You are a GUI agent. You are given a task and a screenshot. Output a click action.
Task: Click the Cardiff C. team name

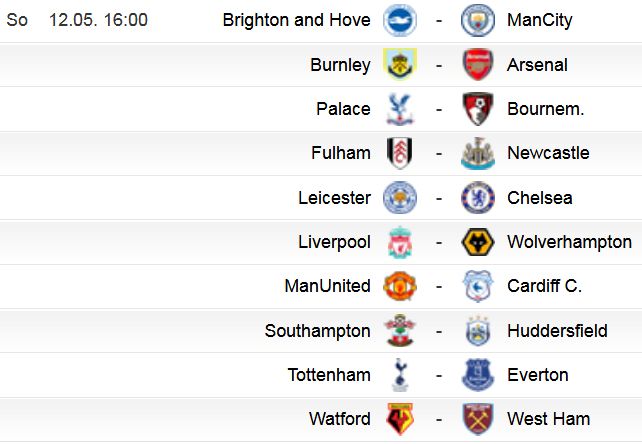(544, 286)
